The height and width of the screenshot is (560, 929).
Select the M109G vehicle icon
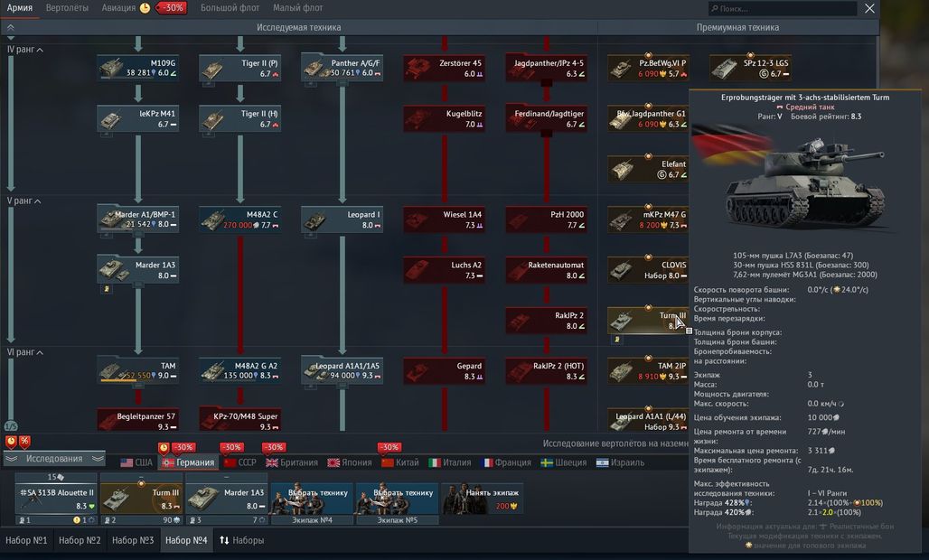tap(138, 68)
